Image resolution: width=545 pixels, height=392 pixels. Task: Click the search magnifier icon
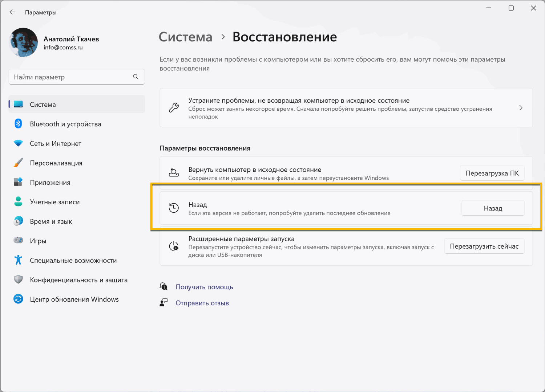(136, 77)
